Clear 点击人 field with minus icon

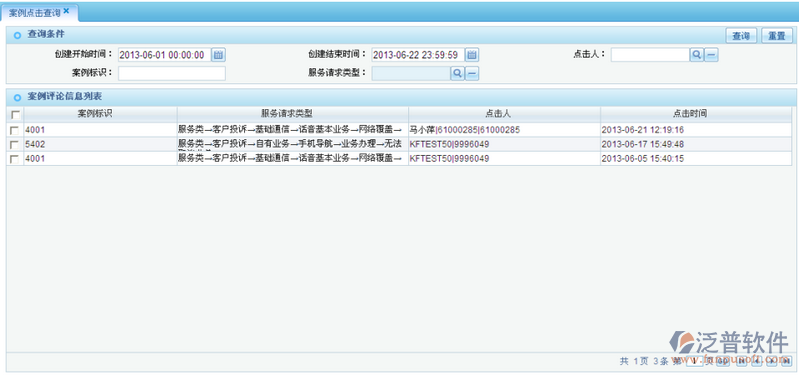click(711, 55)
